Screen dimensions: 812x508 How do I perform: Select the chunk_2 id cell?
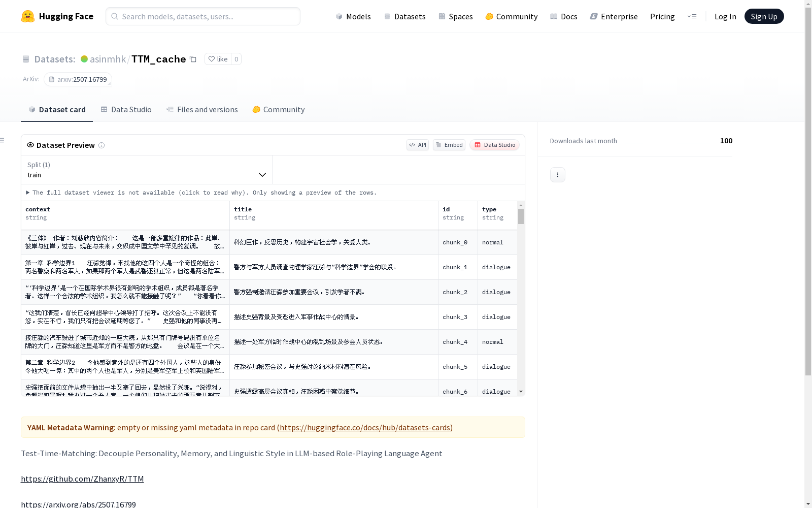[x=458, y=292]
